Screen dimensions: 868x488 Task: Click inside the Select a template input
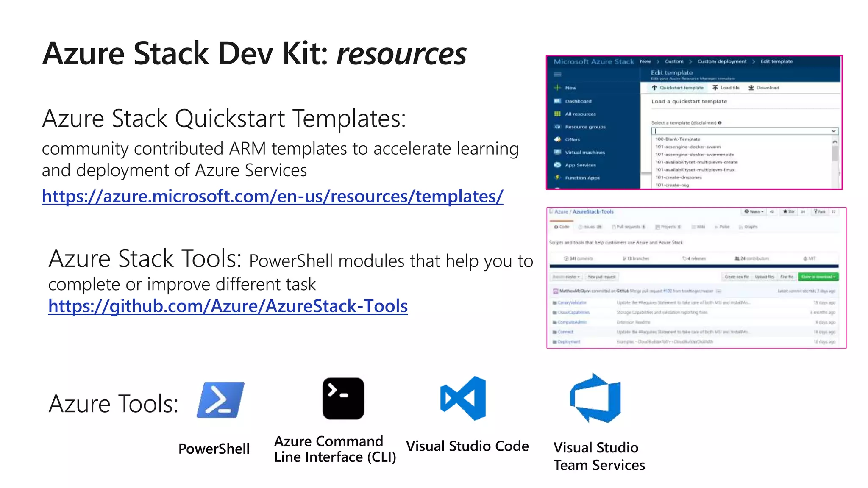point(745,131)
